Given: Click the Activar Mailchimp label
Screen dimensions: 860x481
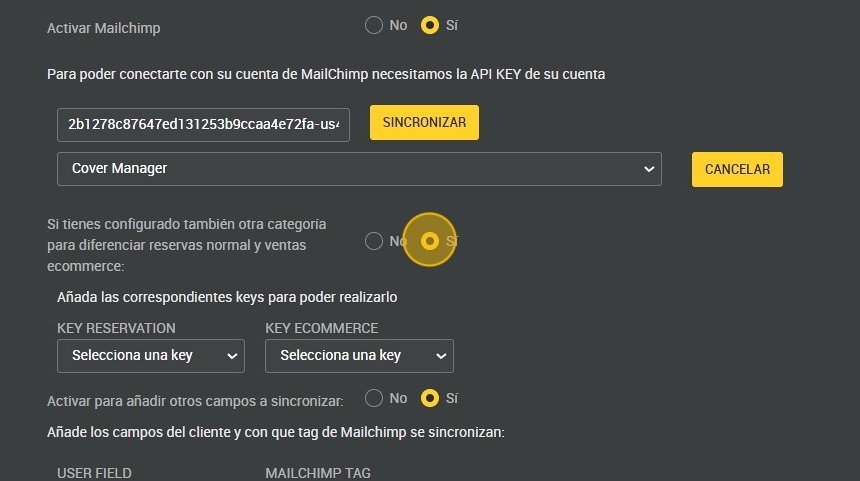Looking at the screenshot, I should [x=103, y=28].
